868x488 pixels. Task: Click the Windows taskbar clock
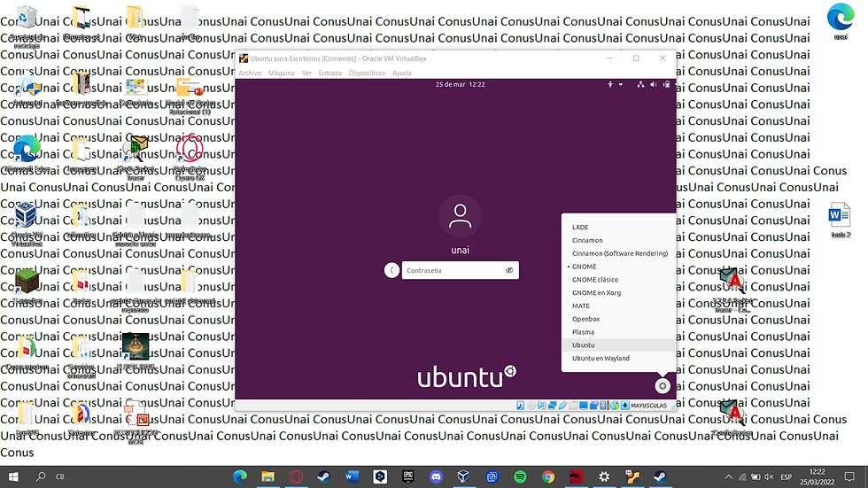pos(817,477)
